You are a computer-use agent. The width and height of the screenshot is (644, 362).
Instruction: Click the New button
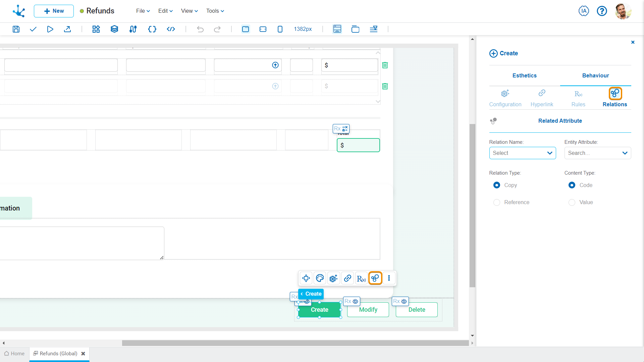[x=54, y=11]
